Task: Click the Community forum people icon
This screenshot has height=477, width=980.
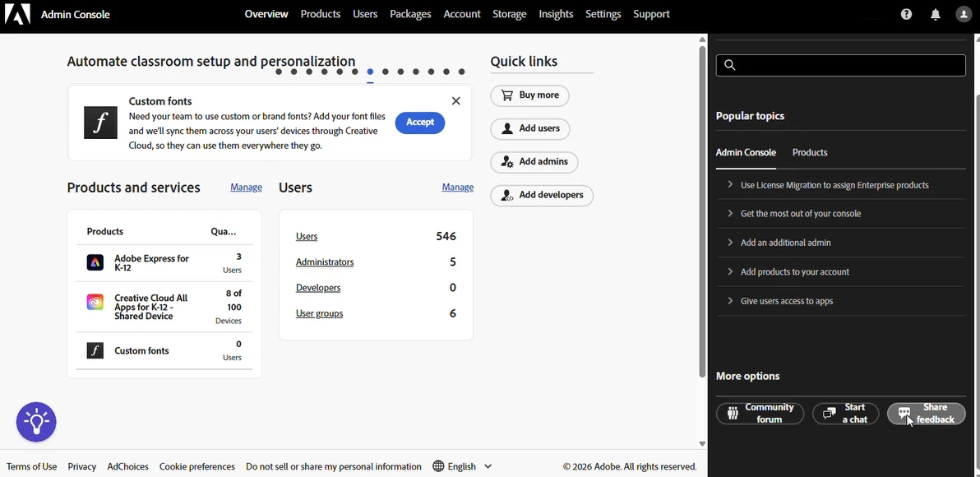Action: pyautogui.click(x=733, y=413)
